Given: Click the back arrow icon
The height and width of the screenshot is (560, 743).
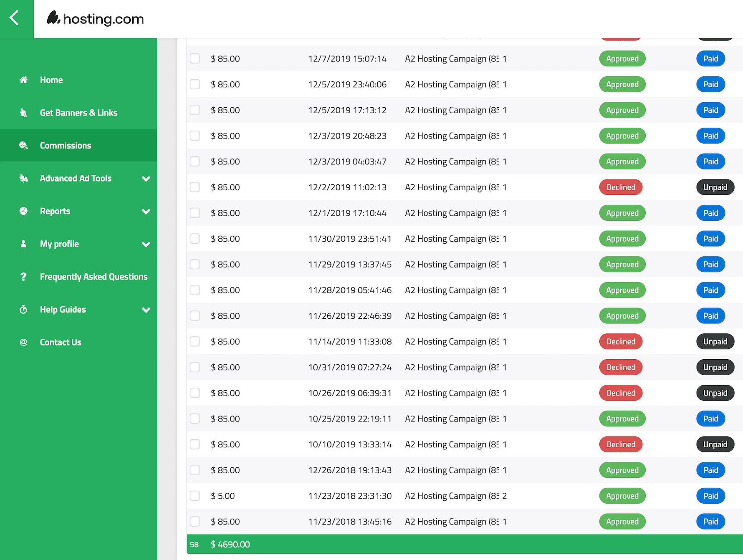Looking at the screenshot, I should pyautogui.click(x=15, y=18).
